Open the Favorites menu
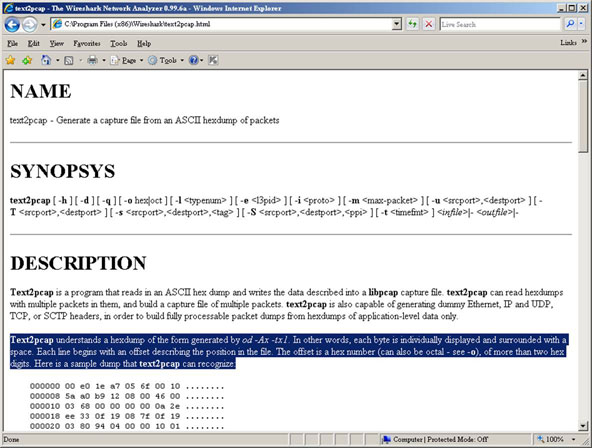Screen dimensions: 592x448 click(x=87, y=43)
